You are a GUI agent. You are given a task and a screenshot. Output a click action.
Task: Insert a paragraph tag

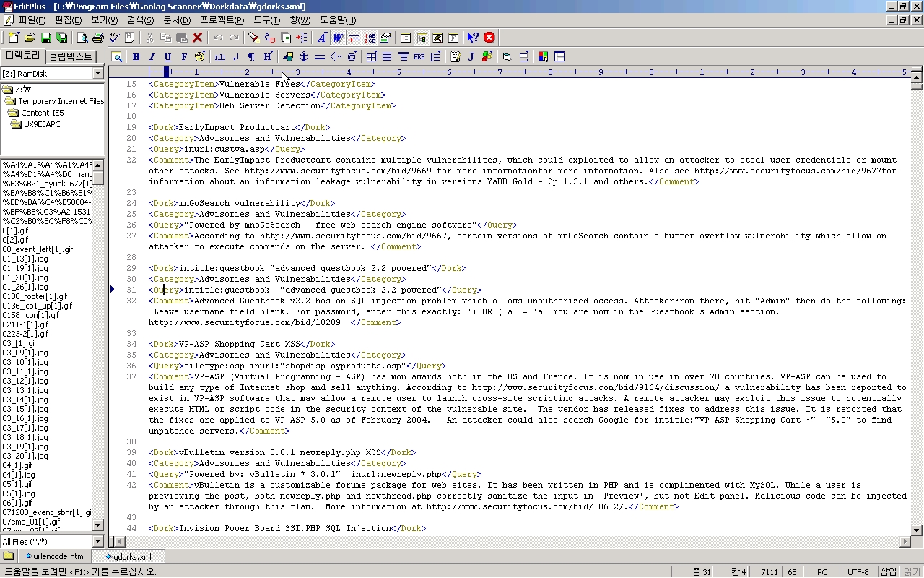tap(251, 56)
